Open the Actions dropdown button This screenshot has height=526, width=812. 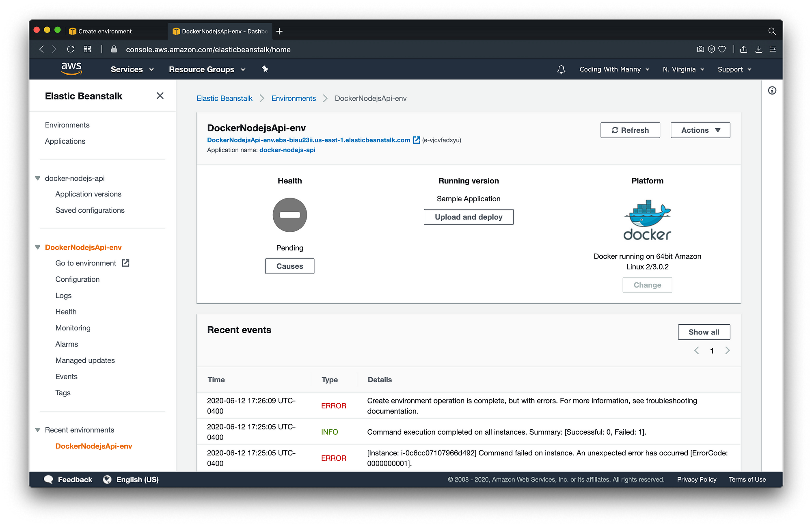coord(700,130)
